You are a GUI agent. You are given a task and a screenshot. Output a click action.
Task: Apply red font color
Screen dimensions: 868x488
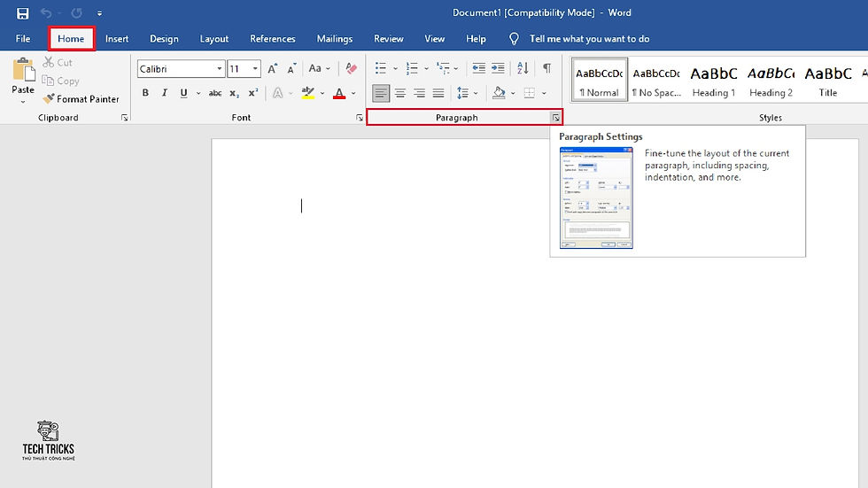click(339, 93)
